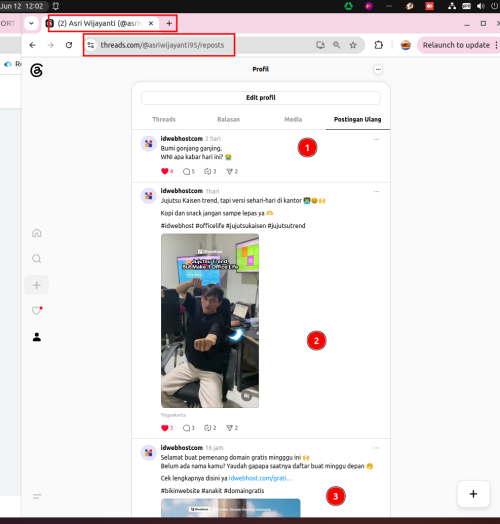Click the volume icon in system tray
This screenshot has width=500, height=524.
(x=481, y=6)
